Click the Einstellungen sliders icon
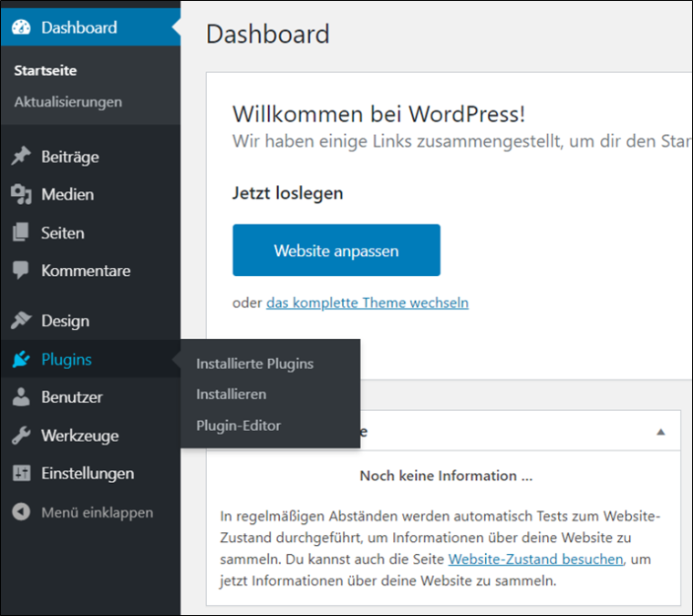The width and height of the screenshot is (693, 616). (x=21, y=473)
